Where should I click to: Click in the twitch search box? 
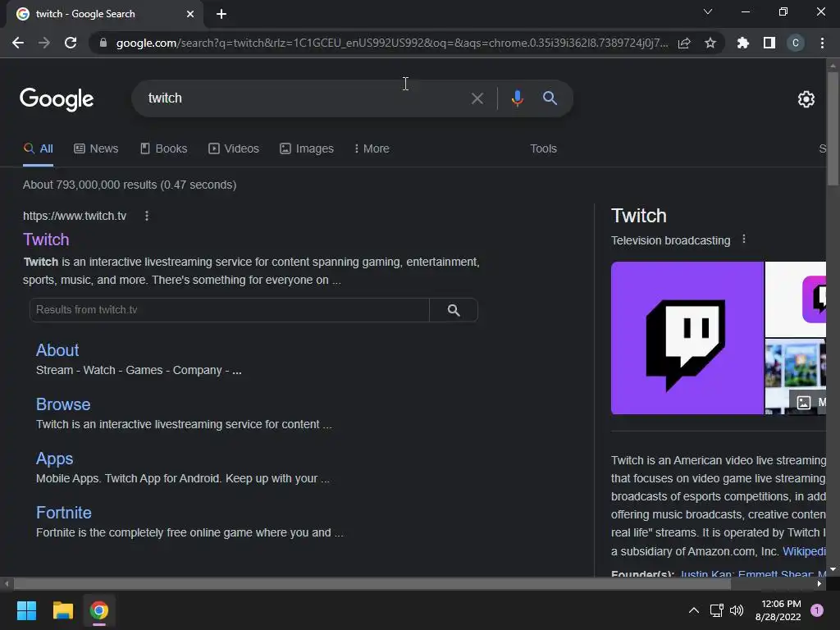point(300,98)
